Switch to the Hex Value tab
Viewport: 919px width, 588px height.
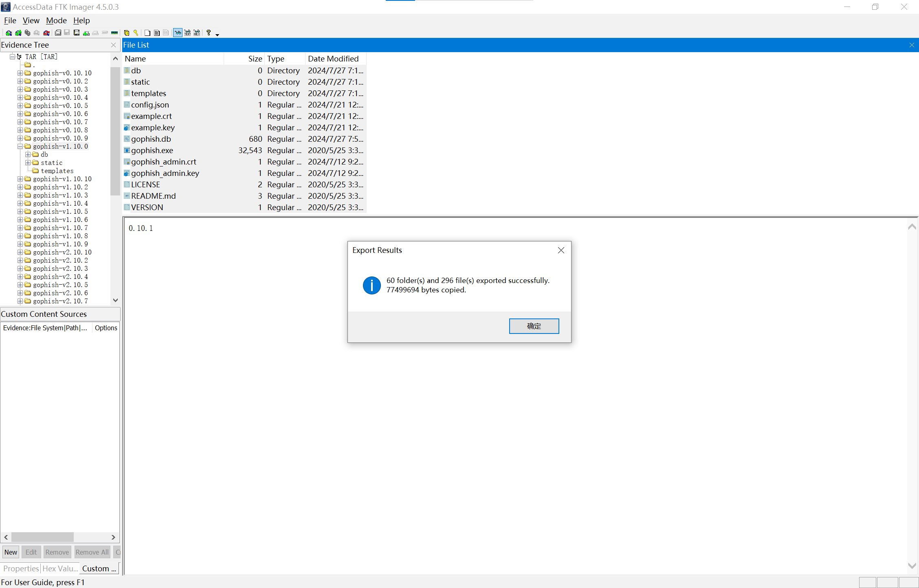[x=60, y=568]
